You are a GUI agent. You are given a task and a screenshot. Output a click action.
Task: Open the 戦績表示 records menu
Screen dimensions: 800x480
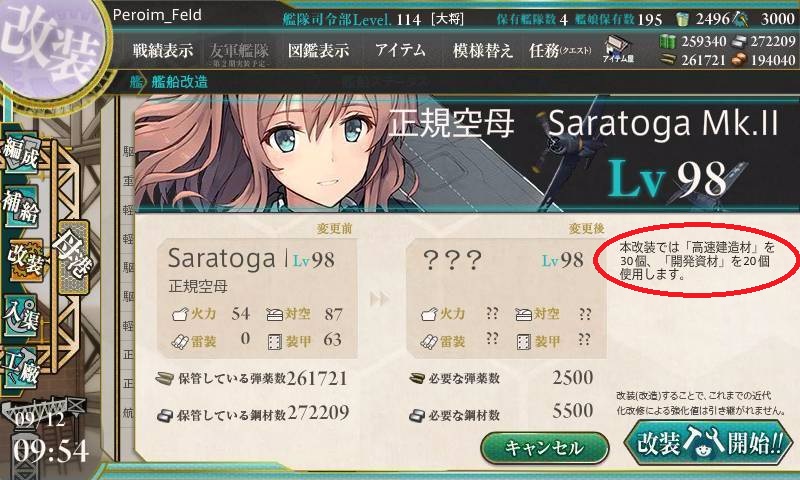click(x=163, y=50)
